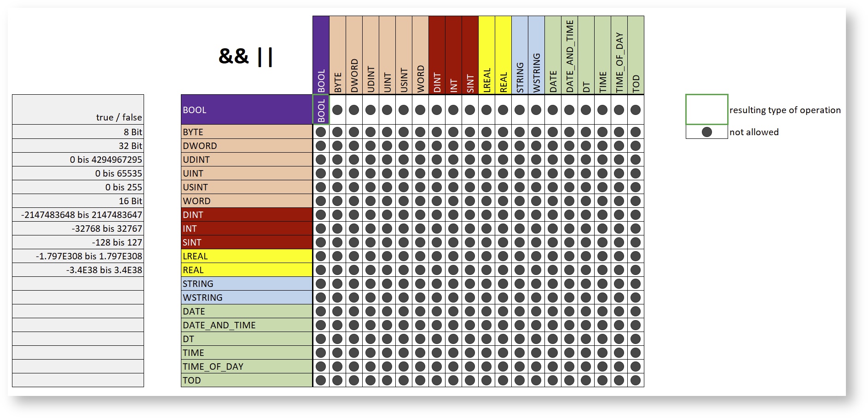Viewport: 868px width, 418px height.
Task: Click the WSTRING column header
Action: click(536, 55)
